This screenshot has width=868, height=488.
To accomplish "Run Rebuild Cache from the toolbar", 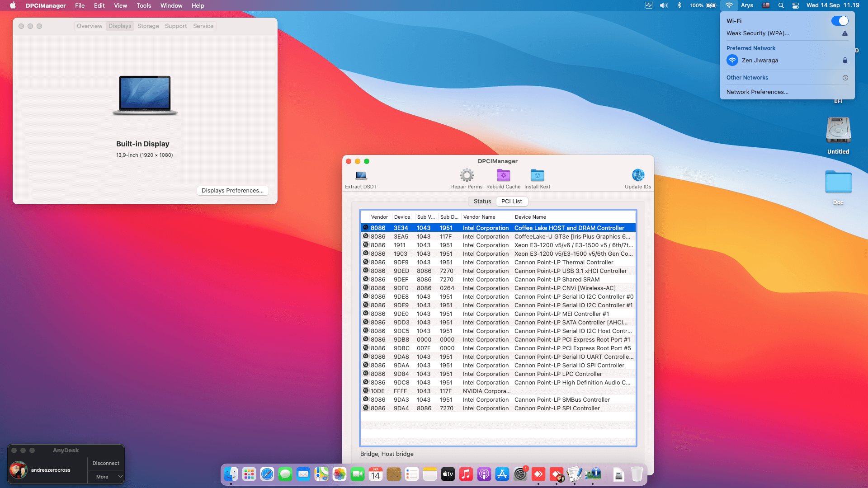I will pyautogui.click(x=503, y=175).
